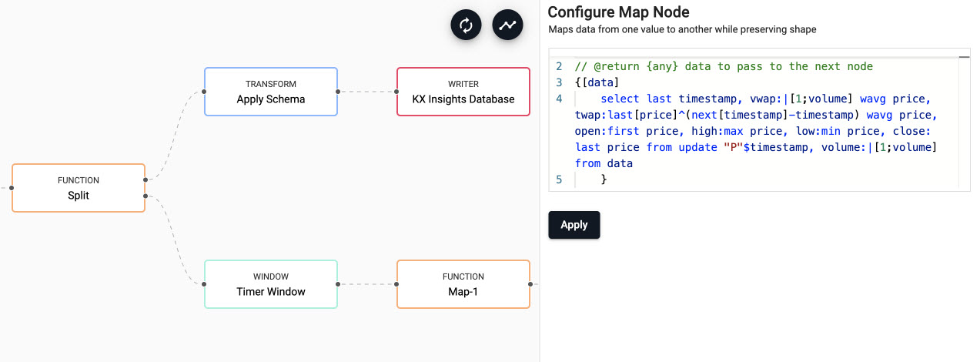Select the Split function node
This screenshot has height=362, width=980.
click(x=79, y=188)
